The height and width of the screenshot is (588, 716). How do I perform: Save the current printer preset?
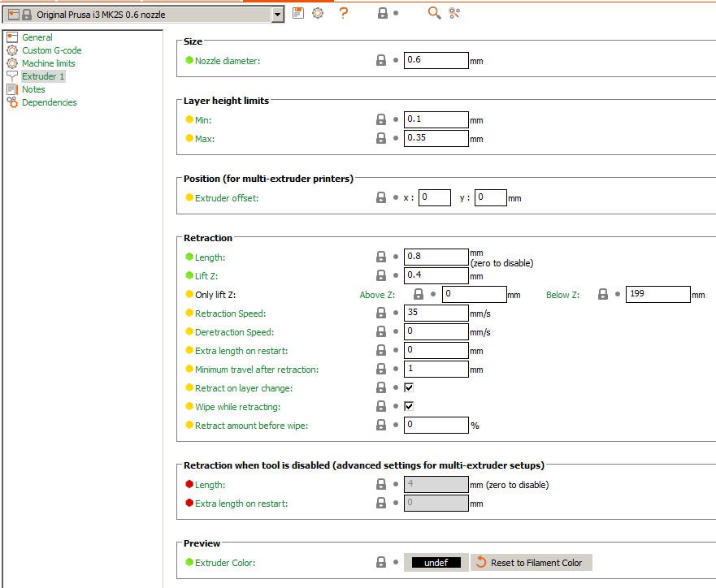(x=298, y=13)
